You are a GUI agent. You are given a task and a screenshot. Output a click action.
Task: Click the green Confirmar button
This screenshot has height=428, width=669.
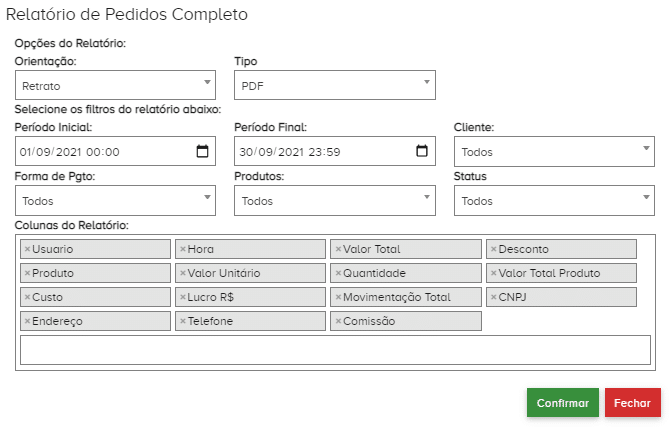(562, 403)
